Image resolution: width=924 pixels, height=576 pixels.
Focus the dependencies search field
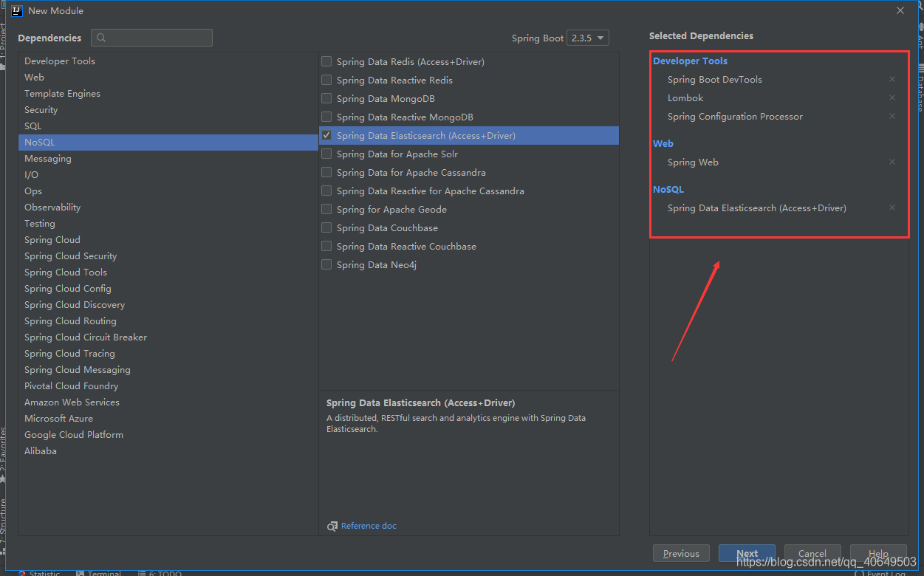pos(151,38)
